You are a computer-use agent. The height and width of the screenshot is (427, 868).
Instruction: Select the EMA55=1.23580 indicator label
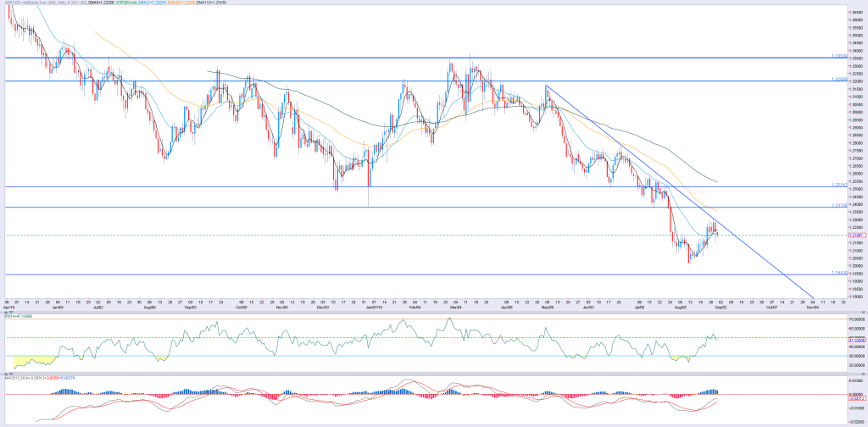181,3
